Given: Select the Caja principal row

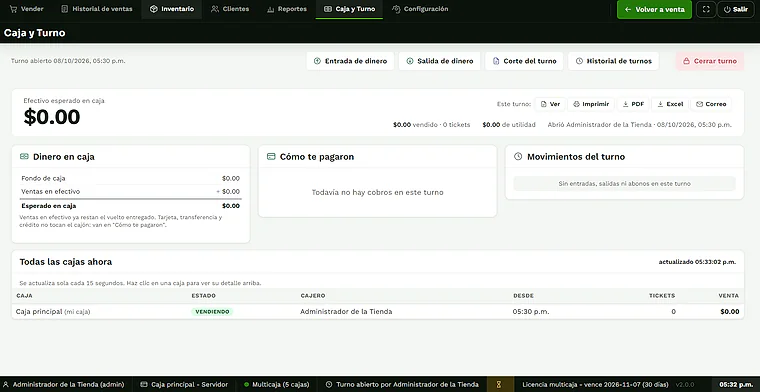Looking at the screenshot, I should tap(378, 312).
